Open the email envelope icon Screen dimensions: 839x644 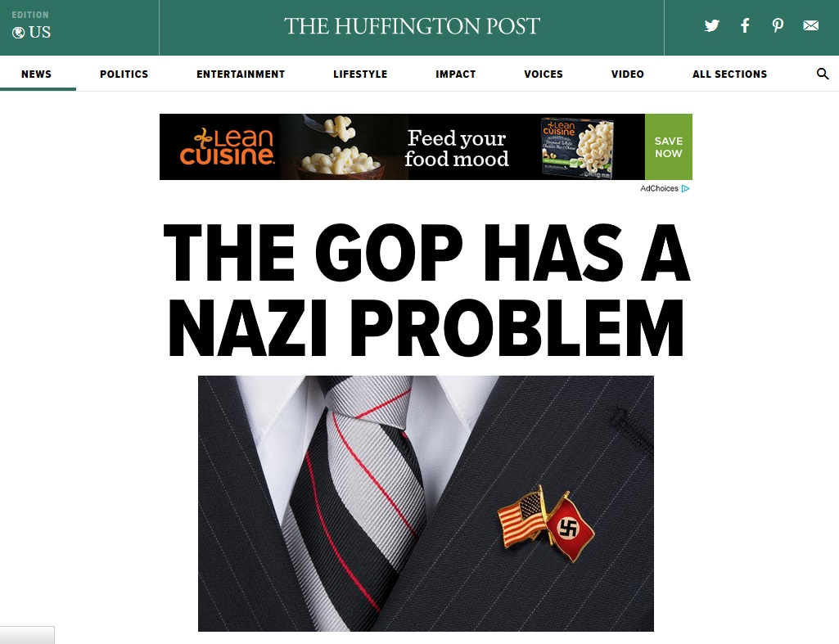810,25
